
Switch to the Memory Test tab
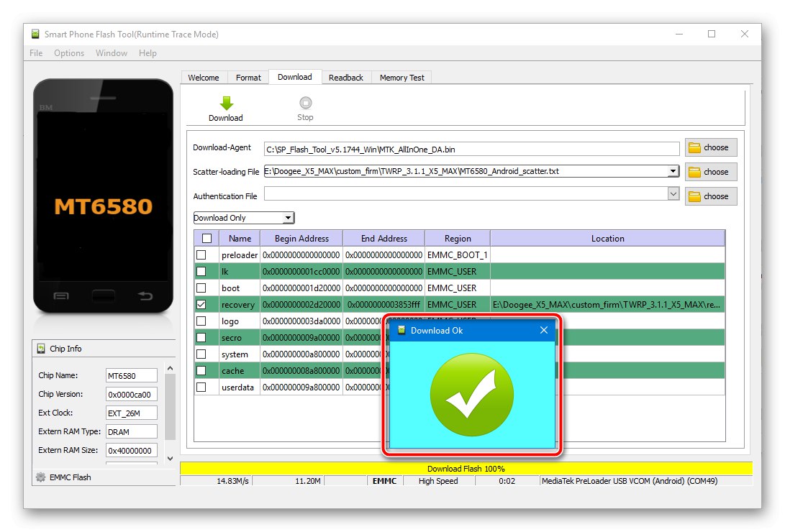pyautogui.click(x=401, y=77)
